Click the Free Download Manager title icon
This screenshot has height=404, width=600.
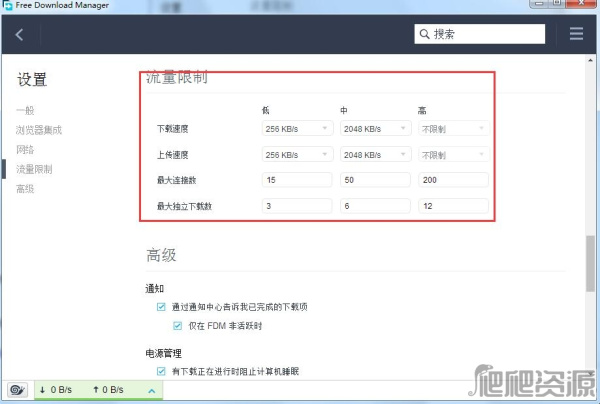pos(7,5)
